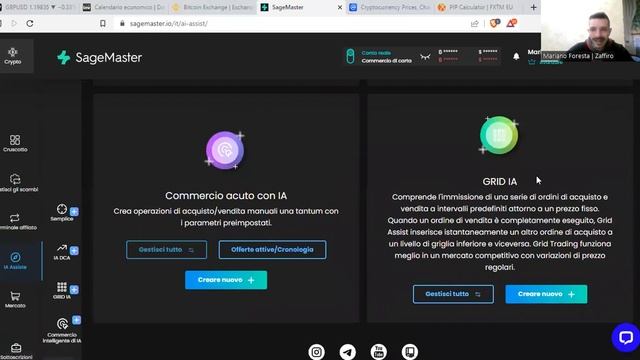This screenshot has height=360, width=640.
Task: Switch to Bitcoin Exchange tab
Action: [x=213, y=7]
